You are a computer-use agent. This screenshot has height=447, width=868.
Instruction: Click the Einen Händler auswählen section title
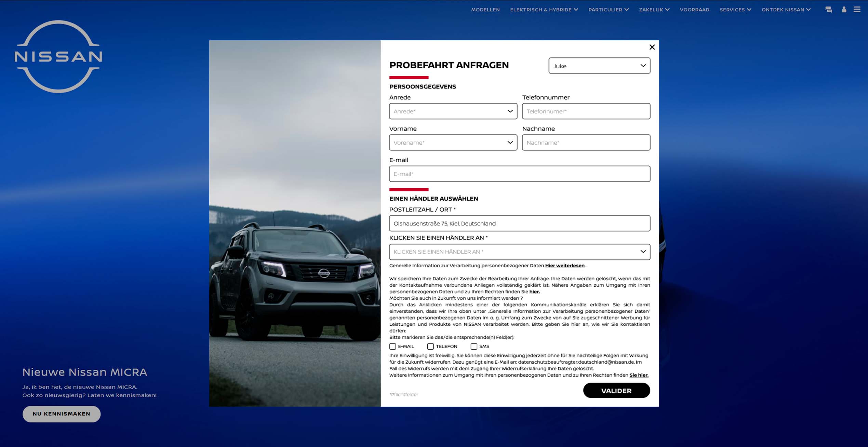(x=433, y=199)
